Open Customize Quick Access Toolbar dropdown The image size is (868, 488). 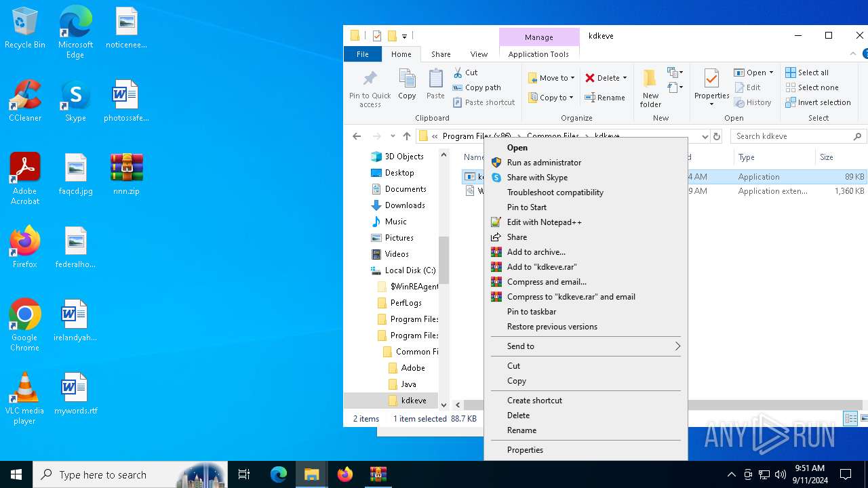[x=404, y=36]
